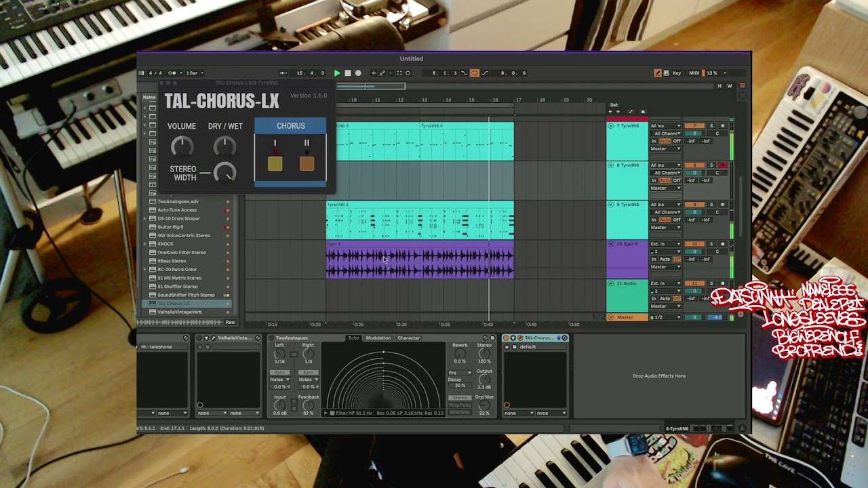Enable MIDI arrangement overdub plus icon
868x488 pixels.
pyautogui.click(x=373, y=73)
